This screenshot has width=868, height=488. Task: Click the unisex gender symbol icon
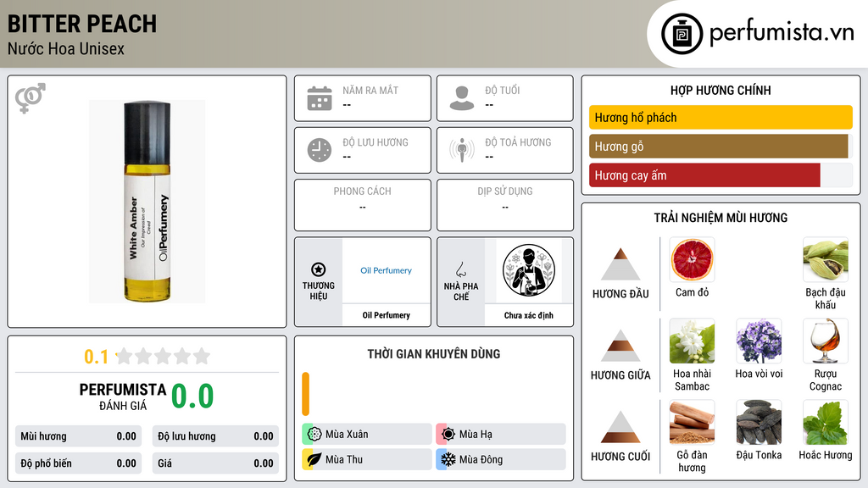tap(31, 98)
